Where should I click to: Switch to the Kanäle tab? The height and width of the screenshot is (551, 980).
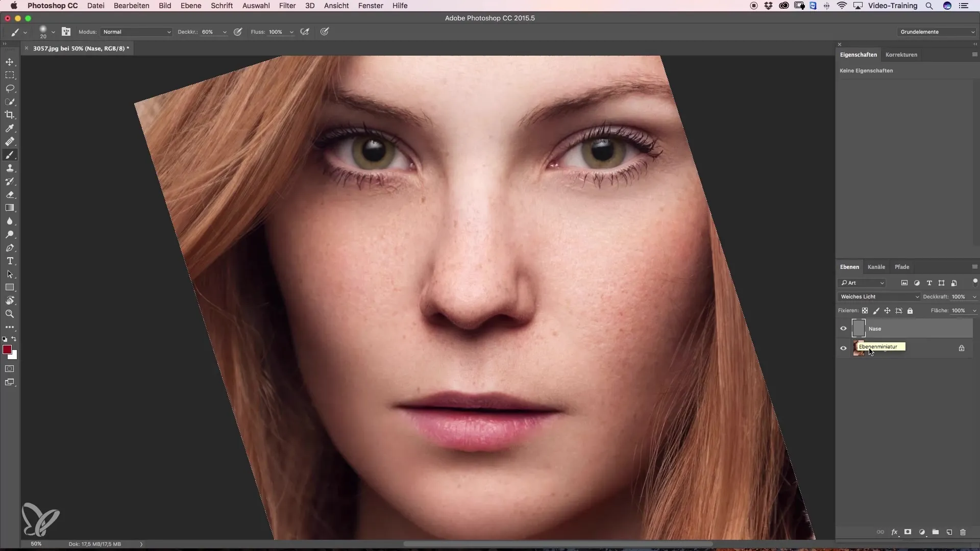tap(876, 267)
